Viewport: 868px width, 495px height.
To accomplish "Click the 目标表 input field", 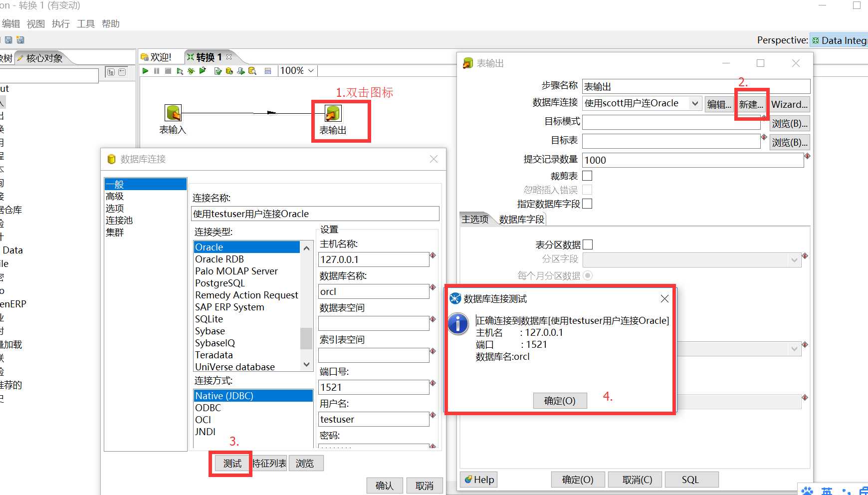I will [671, 141].
